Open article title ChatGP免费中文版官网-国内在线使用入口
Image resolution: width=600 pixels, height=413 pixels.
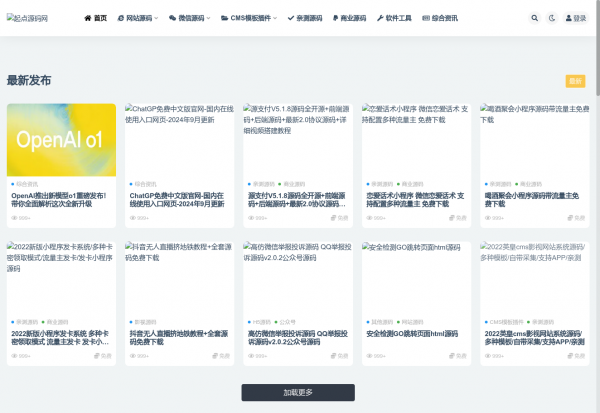[177, 199]
